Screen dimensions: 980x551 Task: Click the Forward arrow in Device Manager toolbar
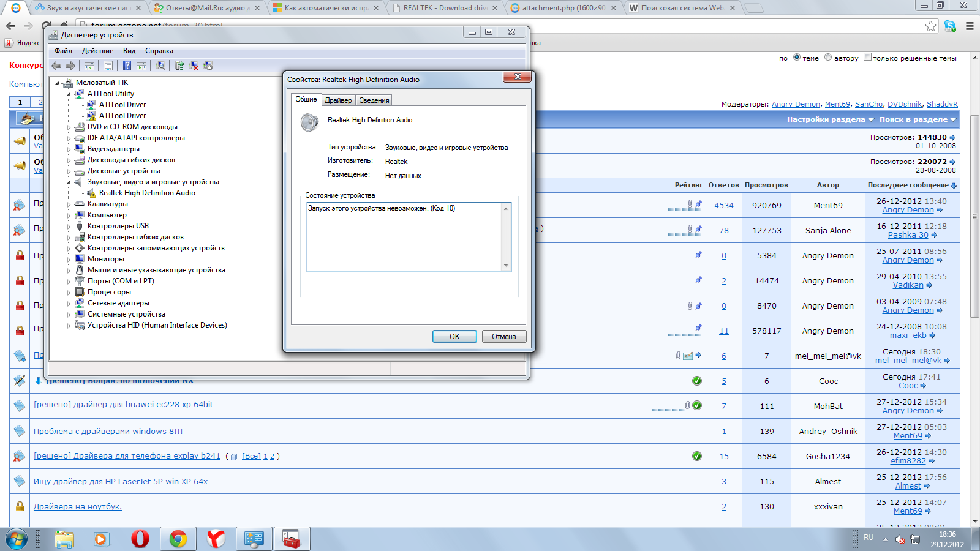(70, 66)
